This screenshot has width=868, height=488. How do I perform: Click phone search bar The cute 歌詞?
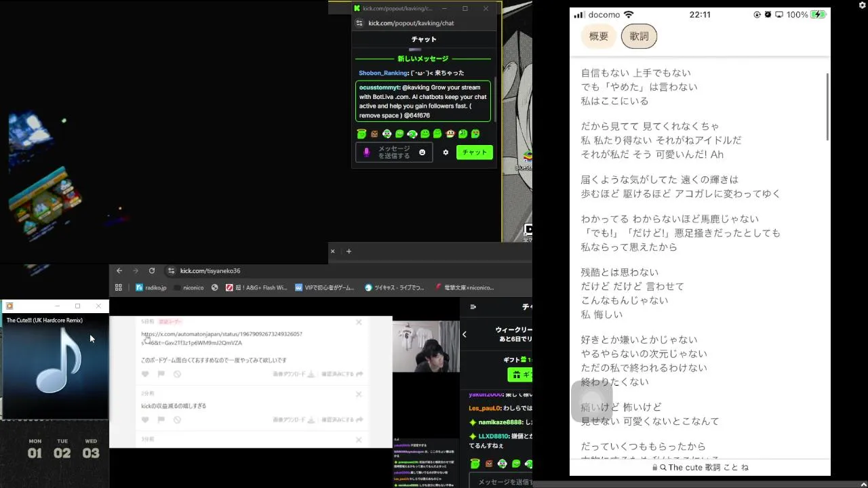click(x=700, y=468)
